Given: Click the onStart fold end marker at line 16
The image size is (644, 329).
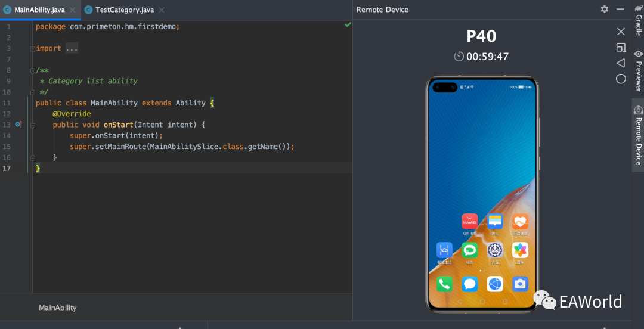Looking at the screenshot, I should click(32, 157).
